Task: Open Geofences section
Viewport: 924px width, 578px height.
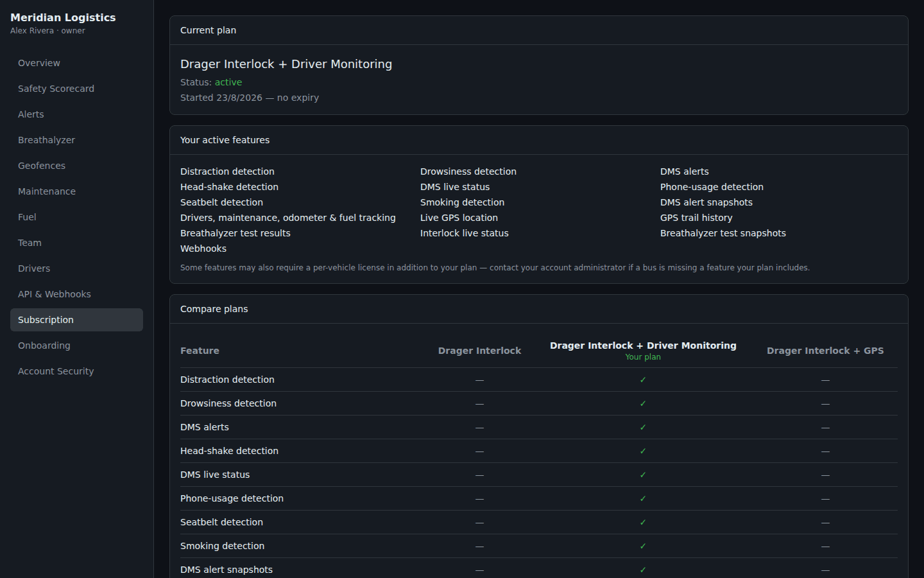Action: pyautogui.click(x=76, y=166)
